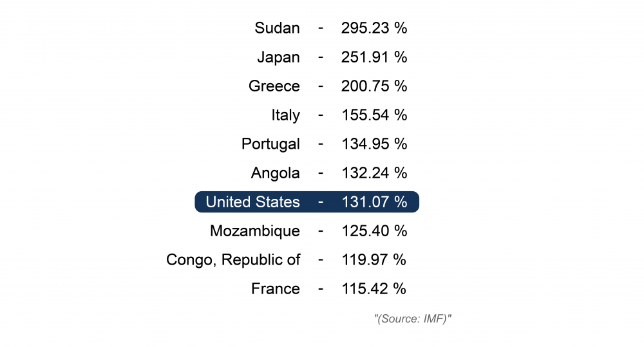Click the 200.75 % percentage
The width and height of the screenshot is (644, 347).
pos(374,86)
